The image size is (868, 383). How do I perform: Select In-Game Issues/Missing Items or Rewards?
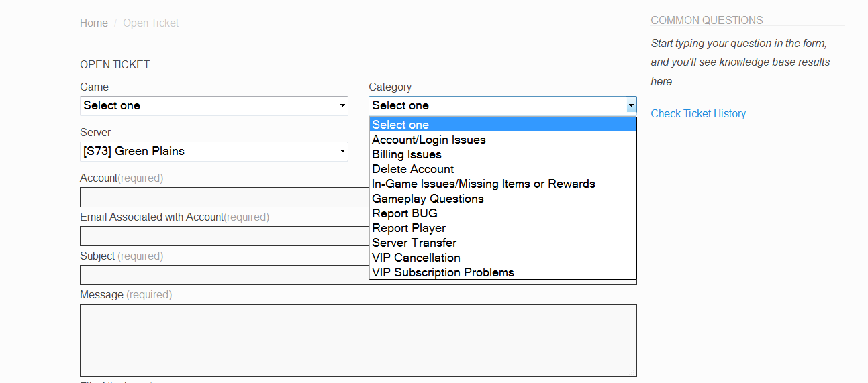click(483, 184)
